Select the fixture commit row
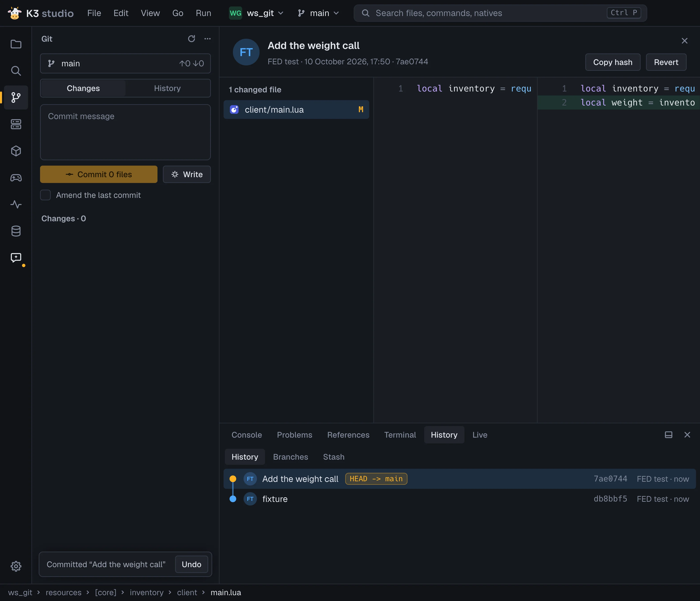The height and width of the screenshot is (601, 700). pyautogui.click(x=460, y=499)
